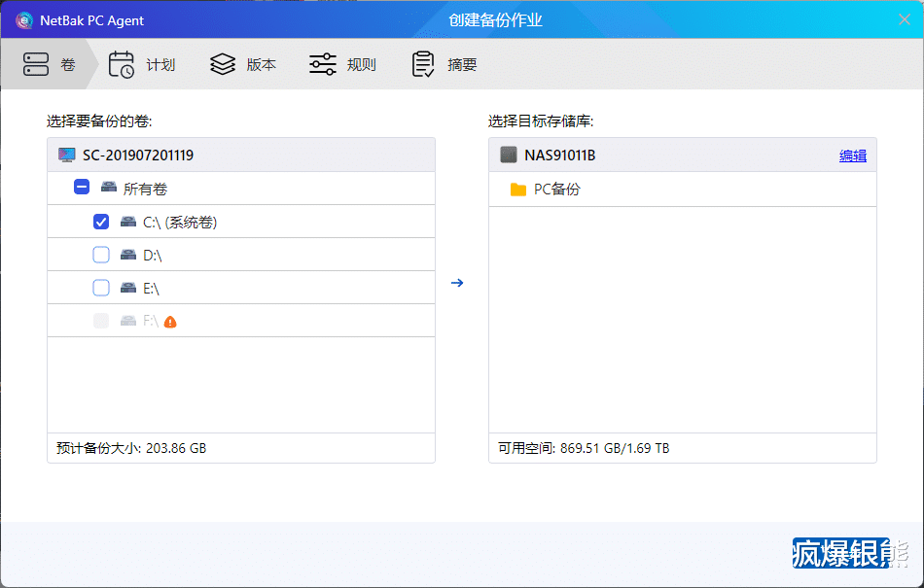Open the 版本 step tab
The width and height of the screenshot is (924, 588).
pyautogui.click(x=243, y=64)
